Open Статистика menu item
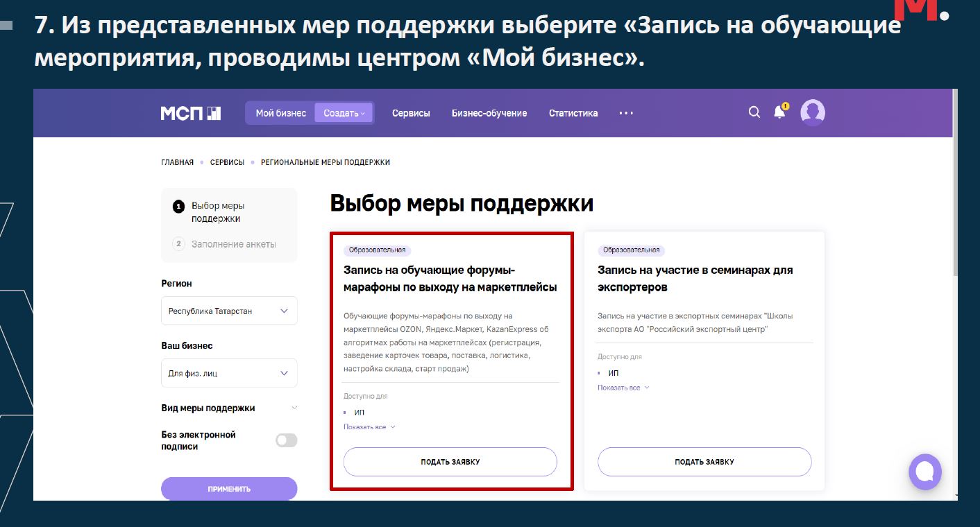The height and width of the screenshot is (527, 980). (x=573, y=113)
